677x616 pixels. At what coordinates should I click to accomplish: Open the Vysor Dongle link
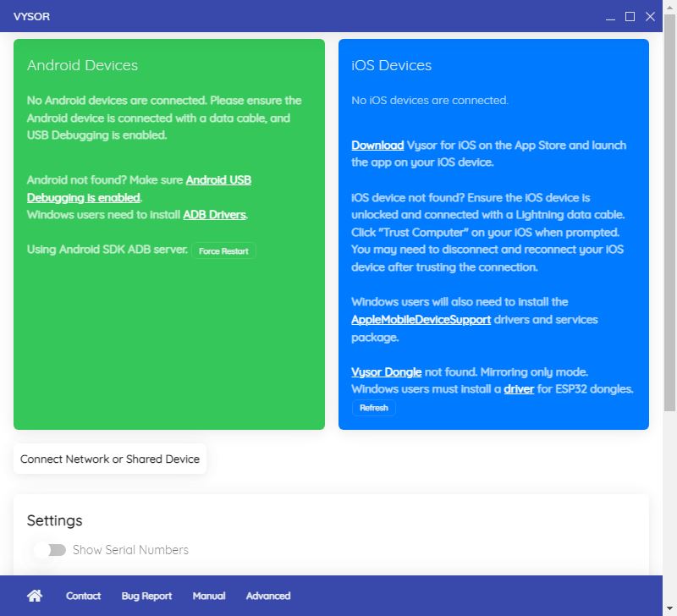click(387, 371)
